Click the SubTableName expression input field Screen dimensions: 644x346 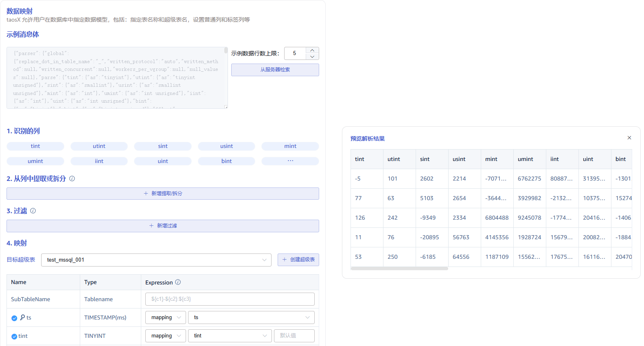coord(230,299)
